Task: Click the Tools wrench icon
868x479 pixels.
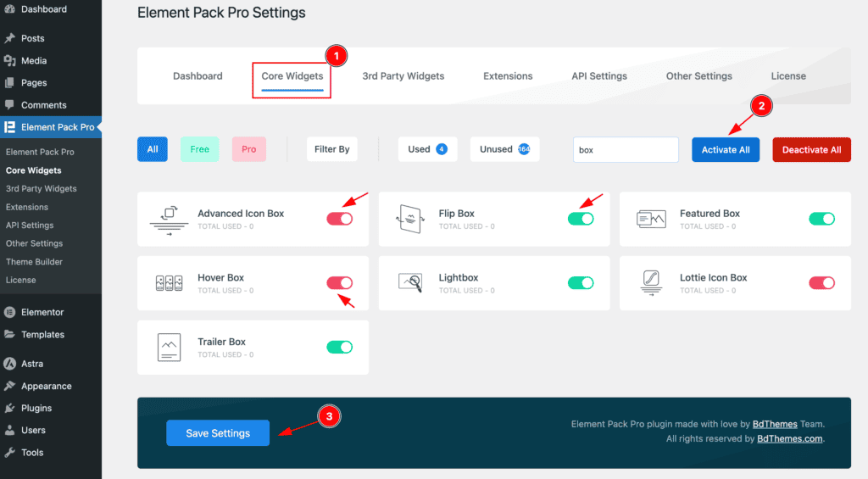Action: [9, 452]
